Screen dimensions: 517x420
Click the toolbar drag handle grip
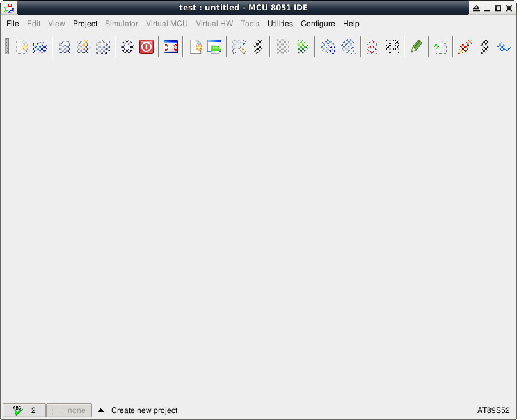(7, 47)
